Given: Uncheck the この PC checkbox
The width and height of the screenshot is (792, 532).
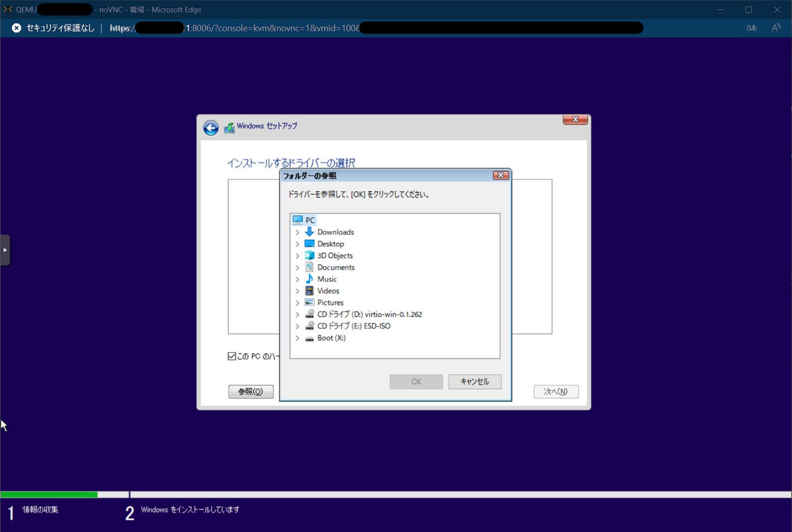Looking at the screenshot, I should [232, 356].
